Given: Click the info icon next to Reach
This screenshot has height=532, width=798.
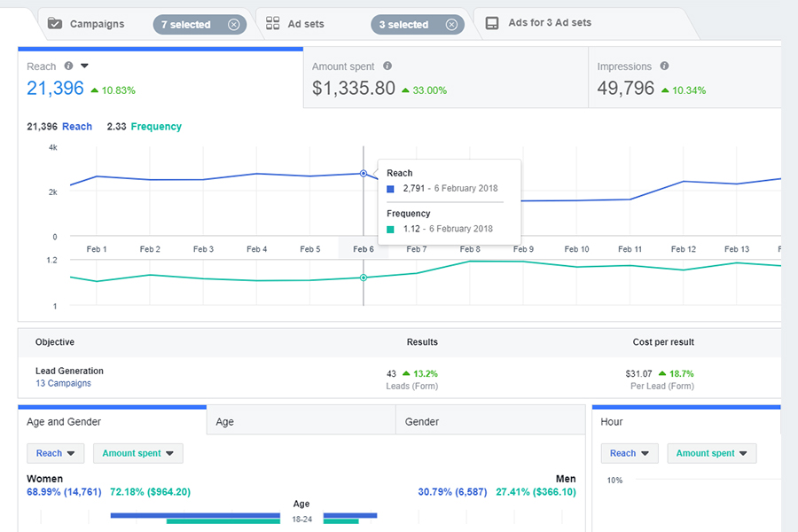Looking at the screenshot, I should tap(67, 66).
